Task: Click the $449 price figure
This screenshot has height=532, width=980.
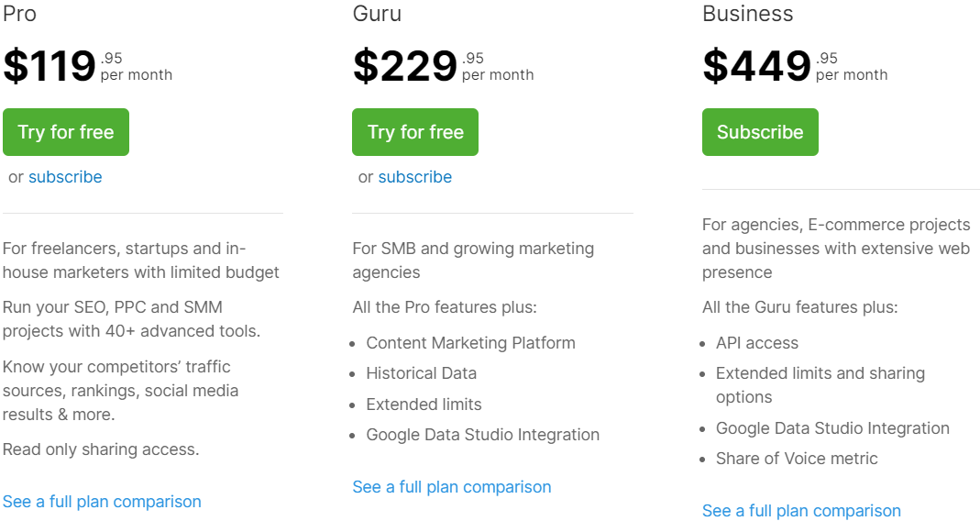Action: coord(756,66)
